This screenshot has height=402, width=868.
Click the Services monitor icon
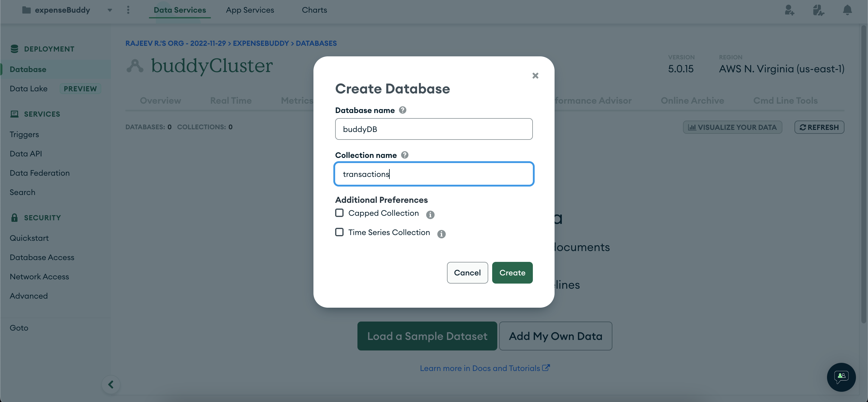(x=14, y=114)
